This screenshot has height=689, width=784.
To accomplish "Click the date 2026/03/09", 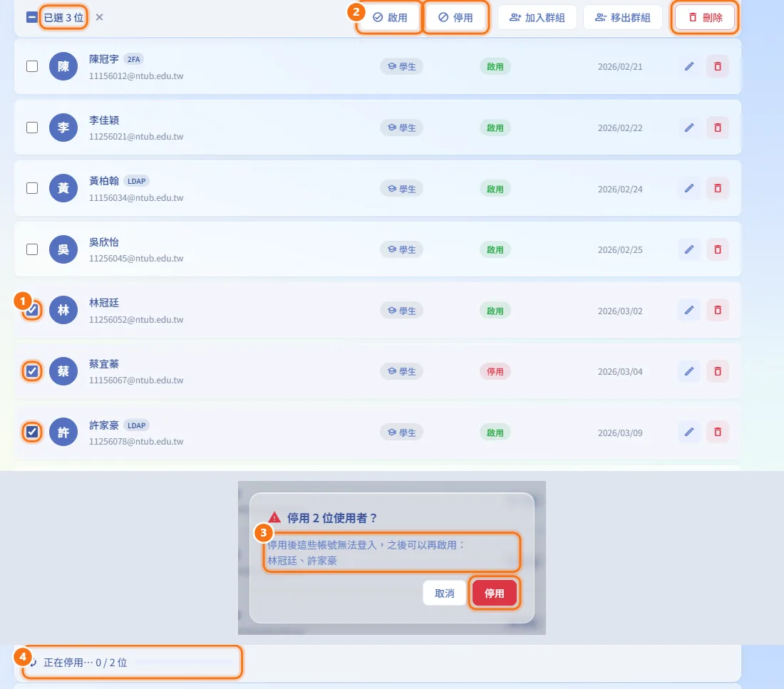I will coord(620,432).
